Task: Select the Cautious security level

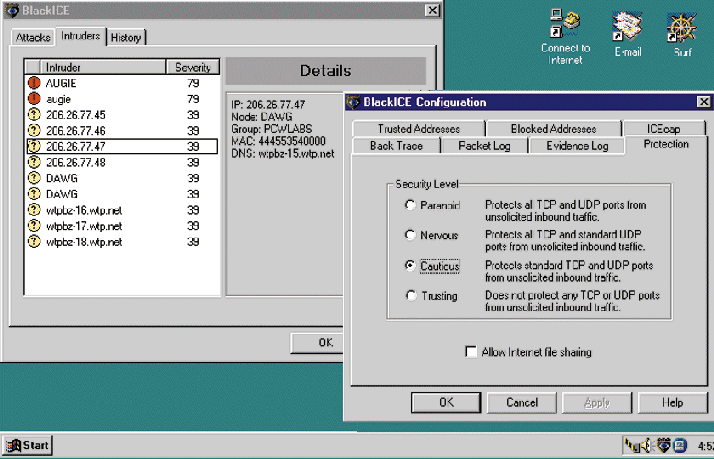Action: [410, 265]
